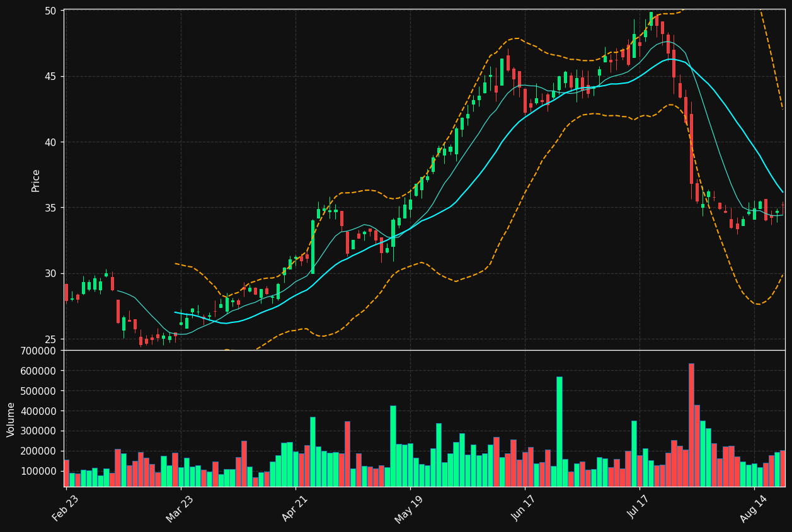Select the 'May 19' date label
Viewport: 792px width, 532px height.
tap(410, 509)
